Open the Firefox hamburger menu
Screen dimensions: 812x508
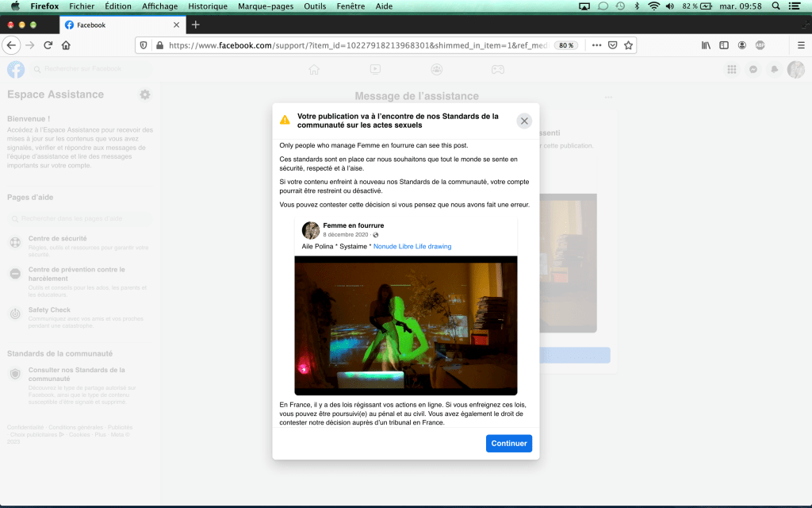801,45
